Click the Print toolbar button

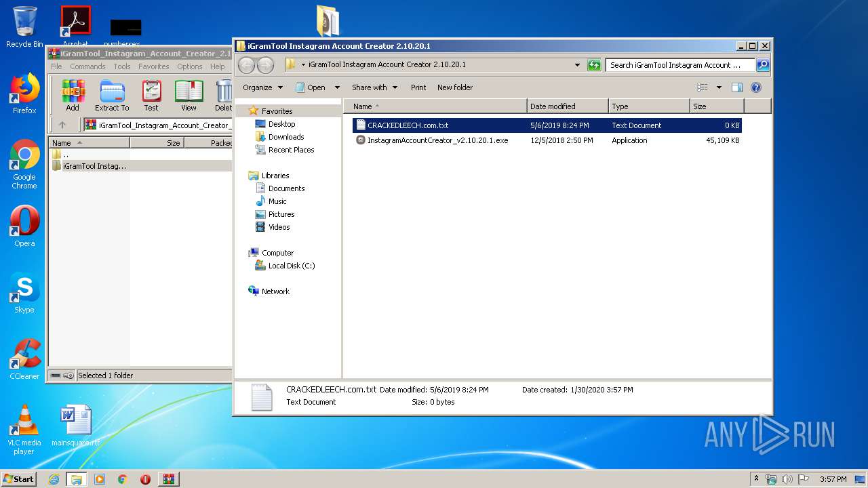[418, 87]
